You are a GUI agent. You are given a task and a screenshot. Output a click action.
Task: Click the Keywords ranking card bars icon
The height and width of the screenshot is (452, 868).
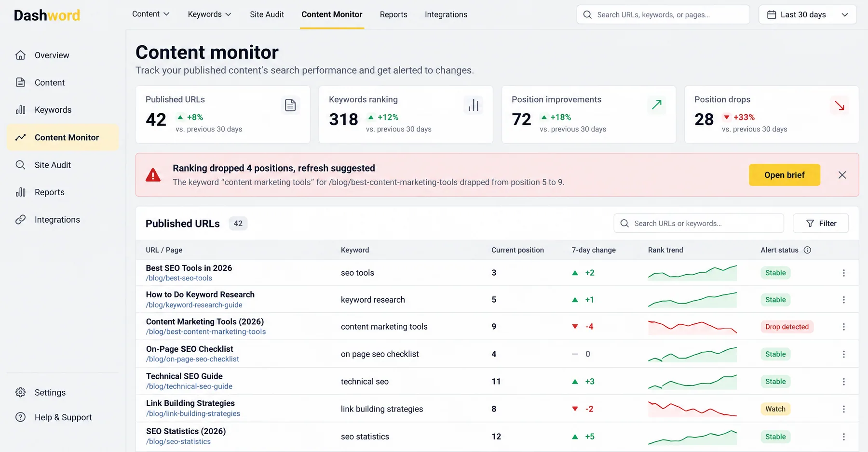tap(474, 105)
